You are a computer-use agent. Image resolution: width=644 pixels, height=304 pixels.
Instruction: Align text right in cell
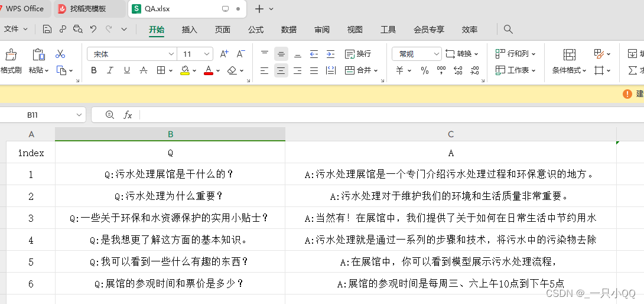coord(297,71)
